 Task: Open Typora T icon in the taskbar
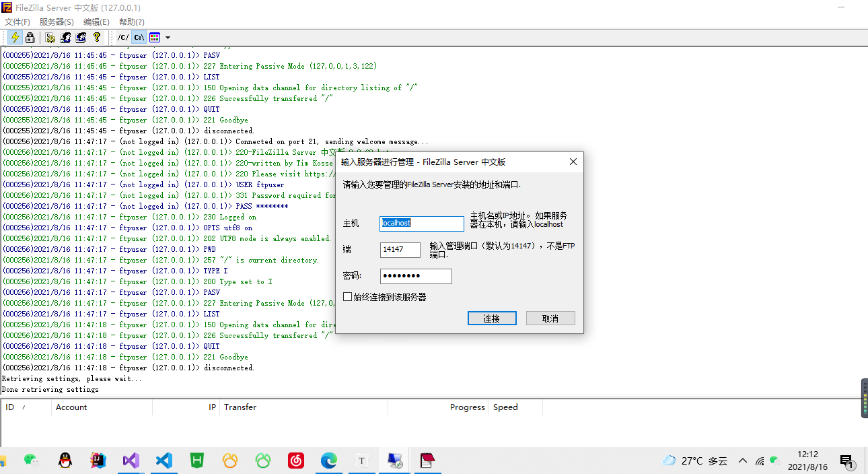(x=361, y=461)
